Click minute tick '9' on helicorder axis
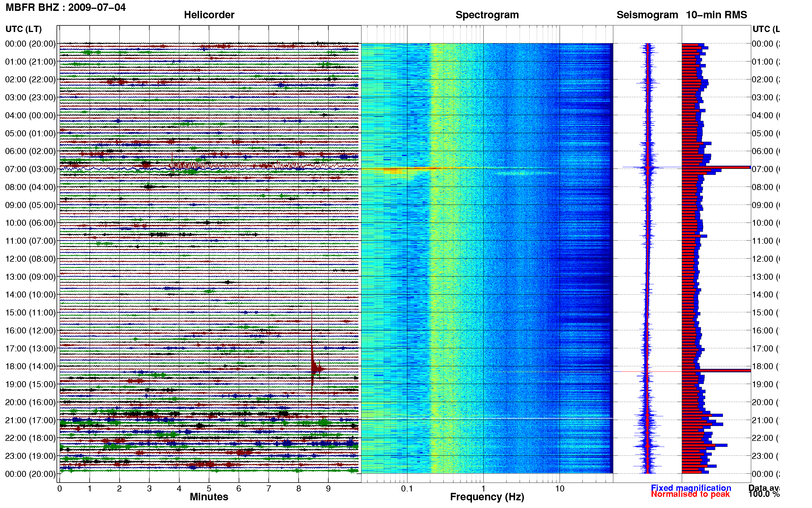 tap(328, 489)
